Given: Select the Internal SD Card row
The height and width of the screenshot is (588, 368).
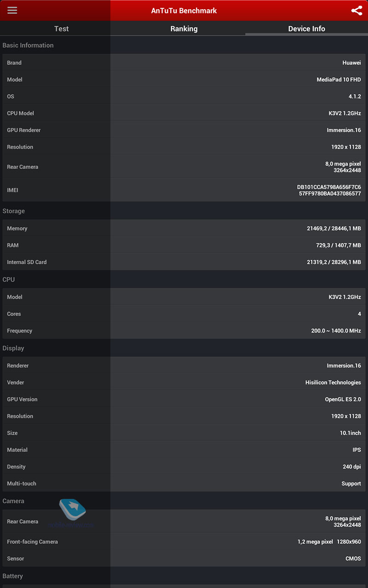Looking at the screenshot, I should pos(184,262).
